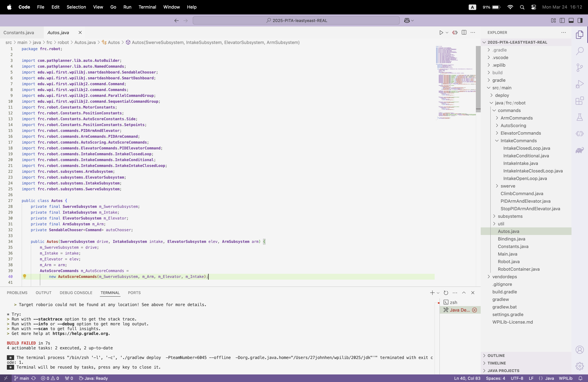The image size is (588, 382).
Task: Open the new terminal launch profile dropdown
Action: (x=438, y=293)
